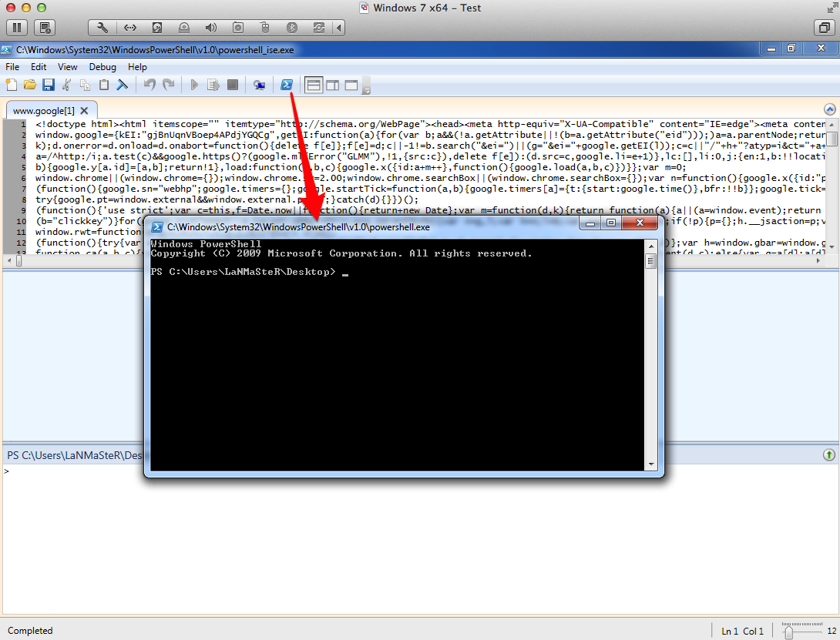Viewport: 840px width, 640px height.
Task: Stop execution with the square stop icon
Action: pos(233,85)
